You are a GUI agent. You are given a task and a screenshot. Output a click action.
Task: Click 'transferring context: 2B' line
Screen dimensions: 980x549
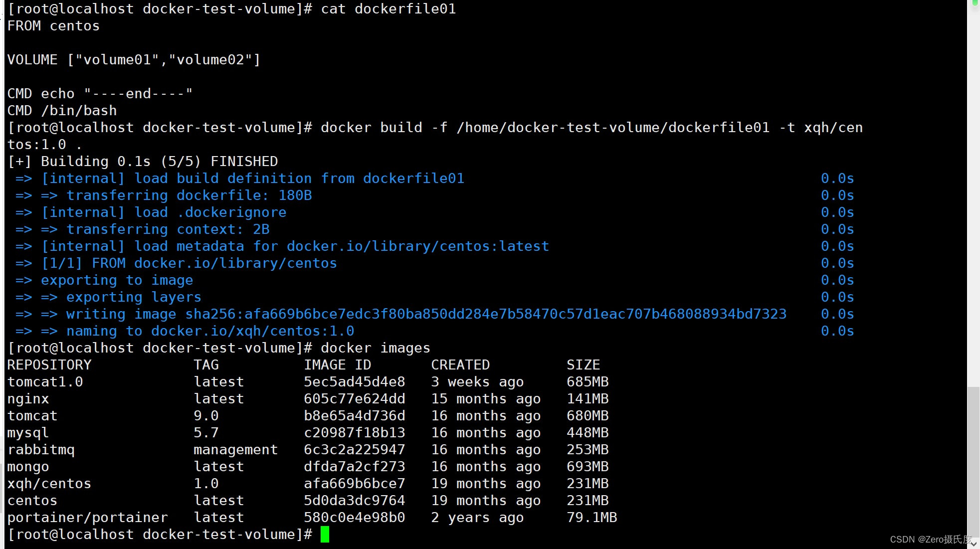click(142, 229)
